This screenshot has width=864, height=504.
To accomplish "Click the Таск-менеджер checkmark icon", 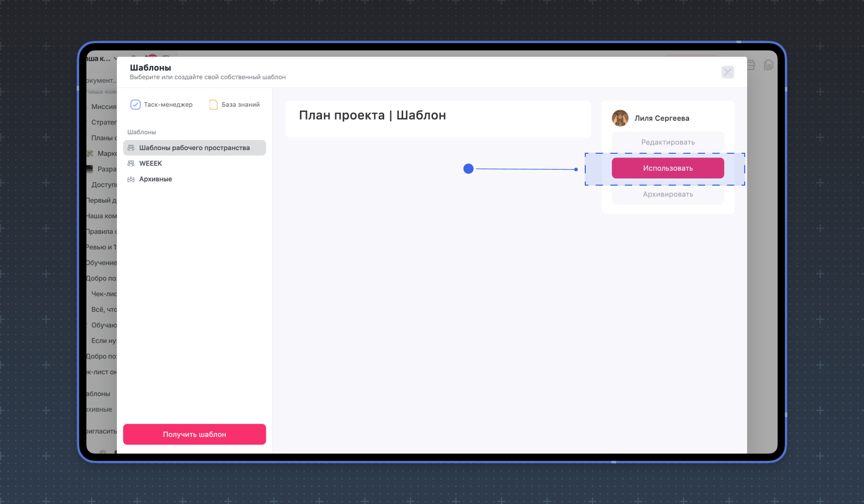I will (135, 105).
